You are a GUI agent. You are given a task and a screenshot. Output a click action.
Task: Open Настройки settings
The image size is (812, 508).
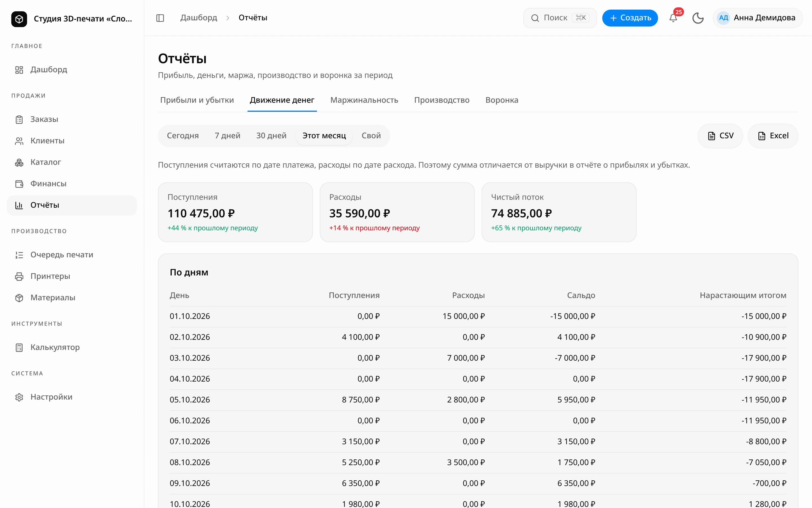point(72,397)
